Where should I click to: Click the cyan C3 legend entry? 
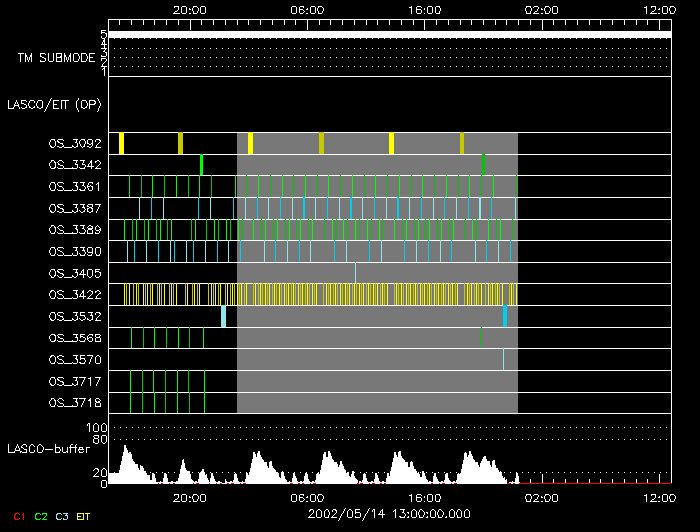(62, 517)
